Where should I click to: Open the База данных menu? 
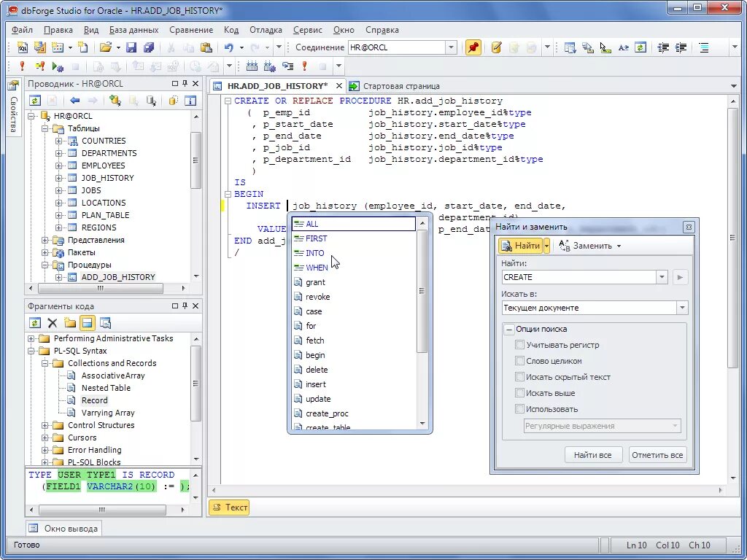pyautogui.click(x=134, y=30)
